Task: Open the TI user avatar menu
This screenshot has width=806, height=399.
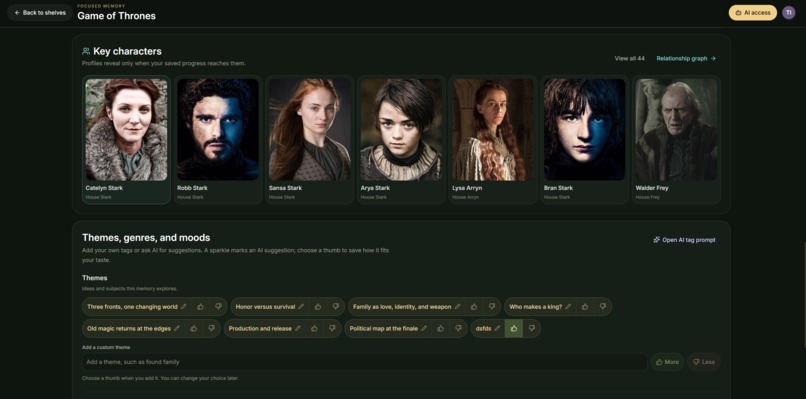Action: (789, 13)
